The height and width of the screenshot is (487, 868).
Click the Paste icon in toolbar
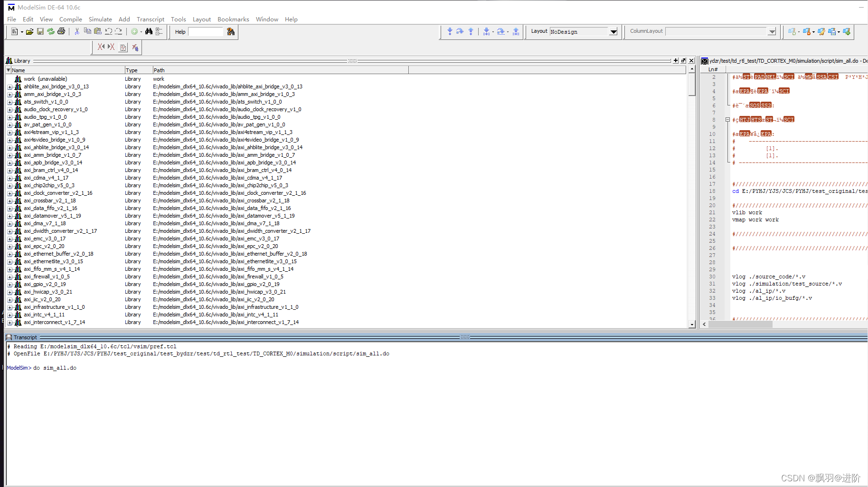(98, 31)
